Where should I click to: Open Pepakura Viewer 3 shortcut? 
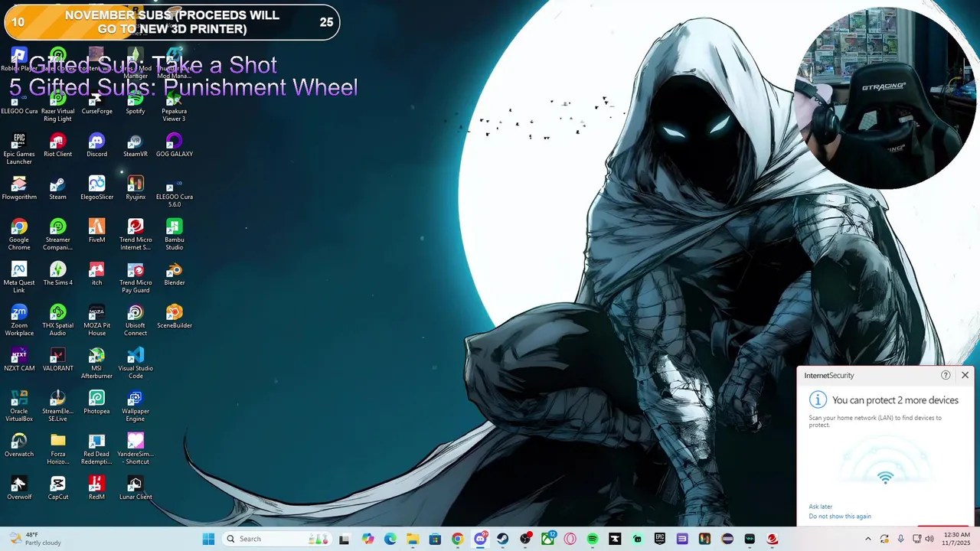[x=175, y=106]
